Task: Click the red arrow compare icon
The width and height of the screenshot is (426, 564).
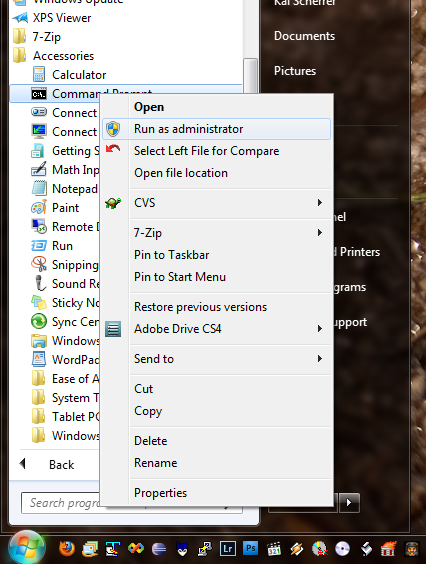Action: 113,149
